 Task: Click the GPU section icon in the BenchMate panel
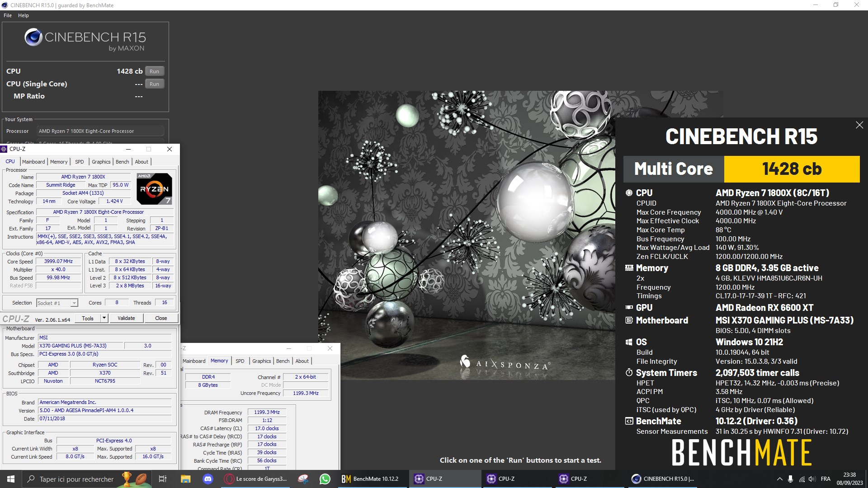[x=629, y=307]
